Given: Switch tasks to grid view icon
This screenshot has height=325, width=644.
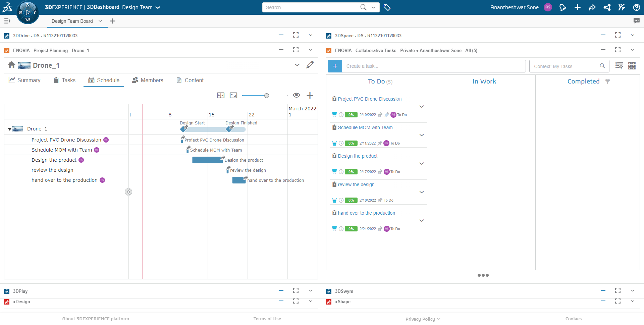Looking at the screenshot, I should pos(632,66).
